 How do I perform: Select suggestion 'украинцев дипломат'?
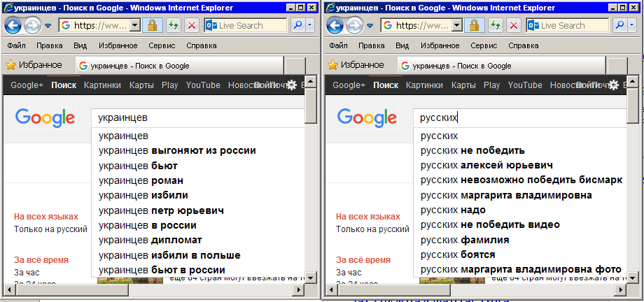point(198,240)
